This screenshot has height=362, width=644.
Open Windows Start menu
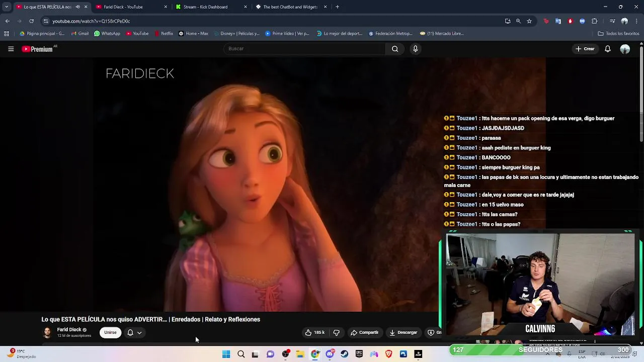(226, 354)
